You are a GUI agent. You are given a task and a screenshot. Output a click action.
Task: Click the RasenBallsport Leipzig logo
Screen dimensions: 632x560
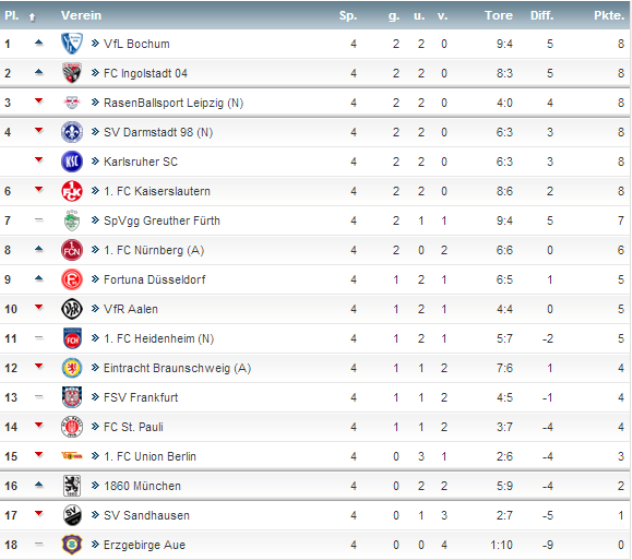point(72,103)
